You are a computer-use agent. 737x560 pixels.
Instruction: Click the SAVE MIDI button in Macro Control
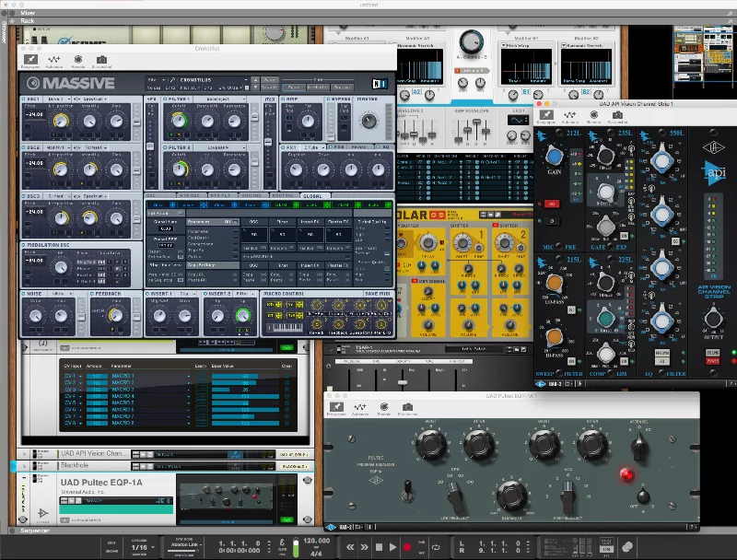[378, 294]
